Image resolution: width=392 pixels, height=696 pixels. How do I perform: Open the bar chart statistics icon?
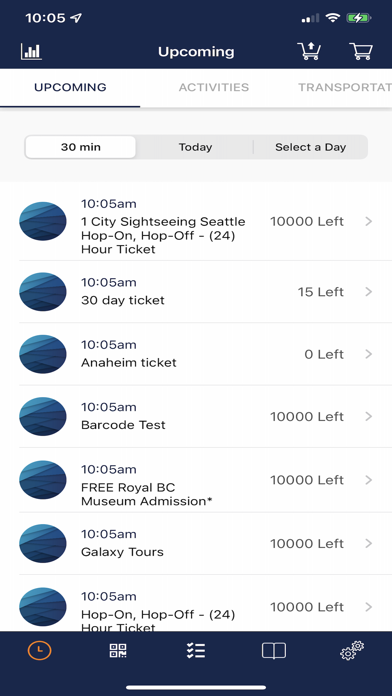pyautogui.click(x=31, y=52)
